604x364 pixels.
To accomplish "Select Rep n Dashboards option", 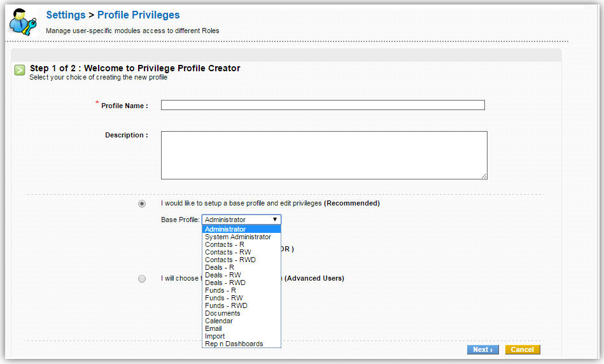I will tap(234, 344).
